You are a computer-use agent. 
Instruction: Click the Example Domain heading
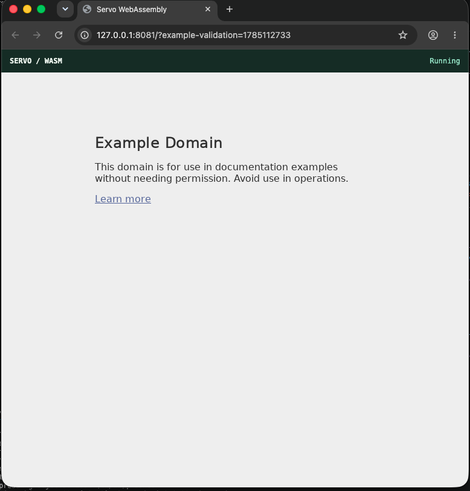[x=159, y=143]
